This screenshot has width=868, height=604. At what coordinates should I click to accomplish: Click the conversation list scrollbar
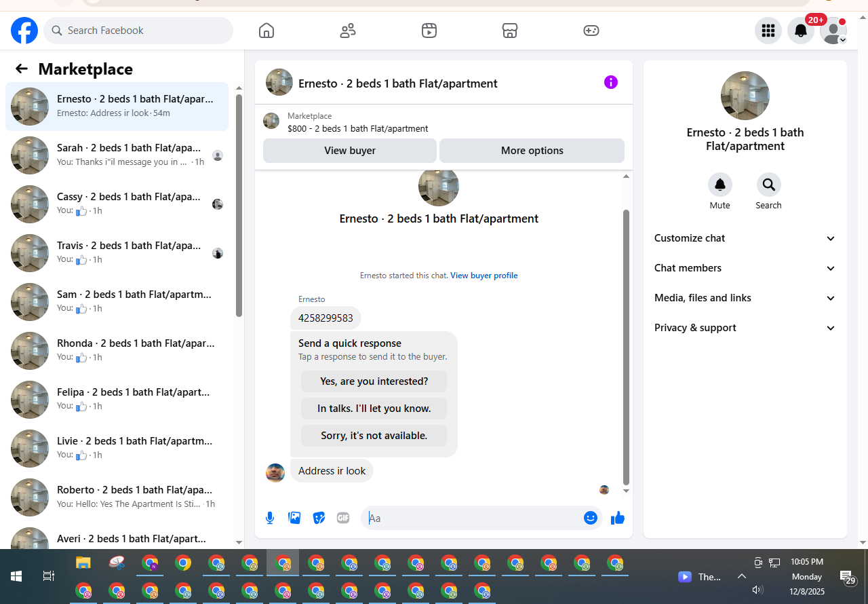pyautogui.click(x=239, y=206)
